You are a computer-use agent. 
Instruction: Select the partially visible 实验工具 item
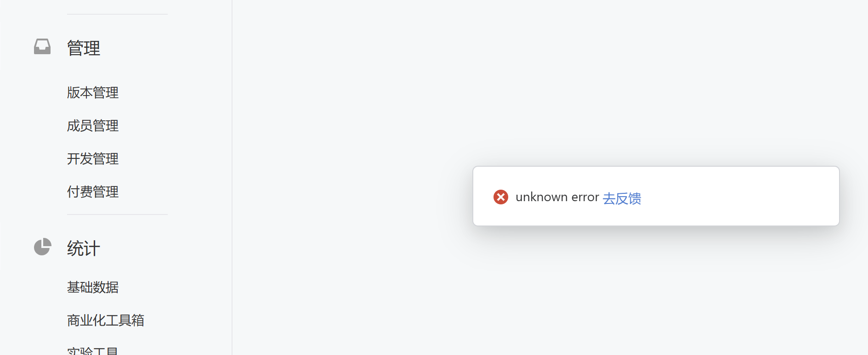[93, 351]
